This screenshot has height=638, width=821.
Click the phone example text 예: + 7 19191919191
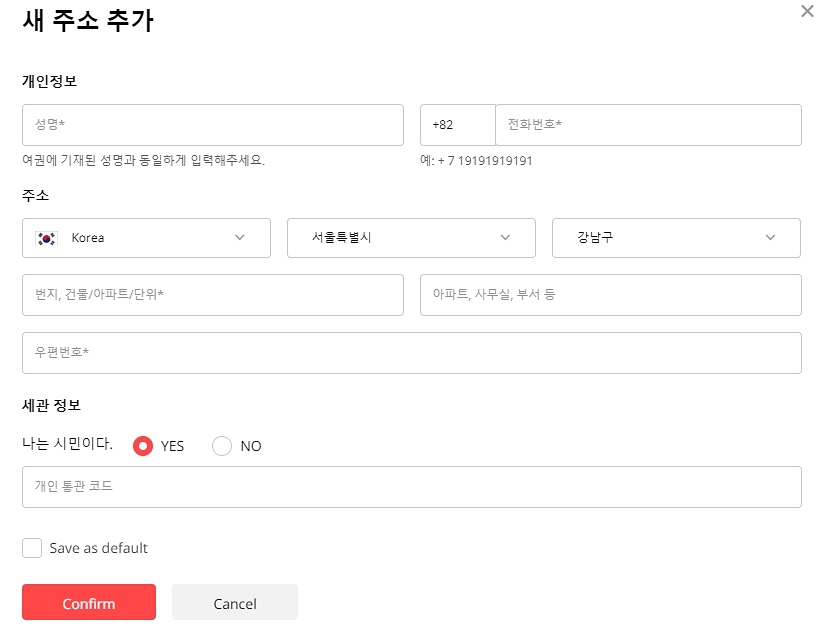[476, 161]
